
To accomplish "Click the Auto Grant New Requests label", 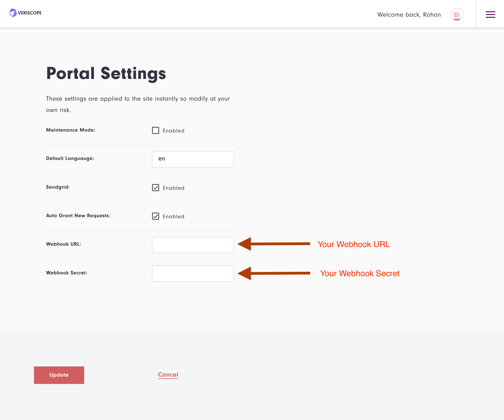I will coord(78,216).
